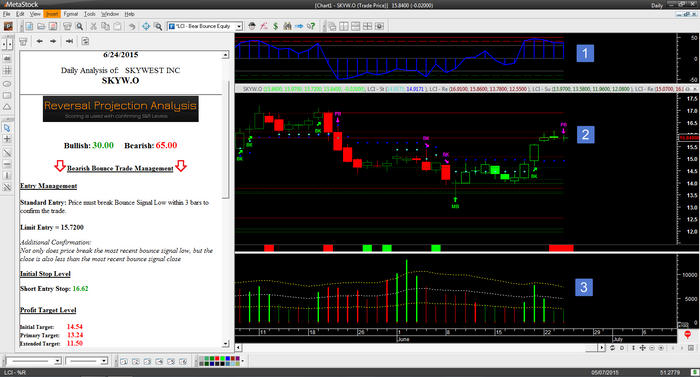
Task: Click the dollar sign icon in toolbar
Action: tap(275, 26)
